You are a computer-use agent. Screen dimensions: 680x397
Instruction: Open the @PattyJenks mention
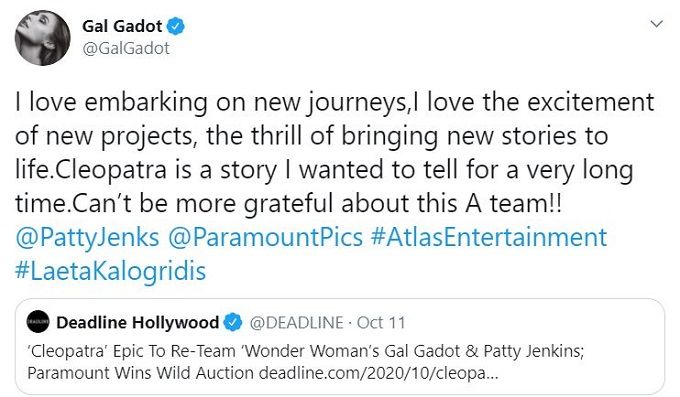pos(87,237)
